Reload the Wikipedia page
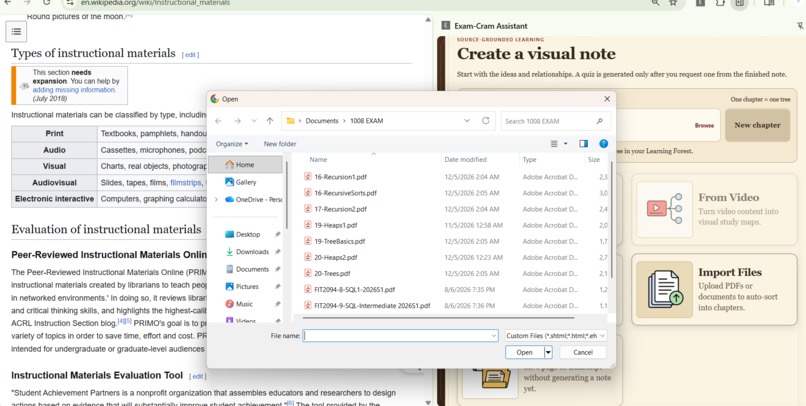 click(47, 3)
